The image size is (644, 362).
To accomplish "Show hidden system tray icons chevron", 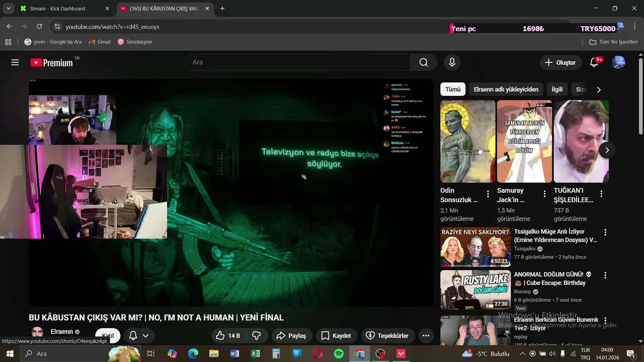I will [x=522, y=353].
